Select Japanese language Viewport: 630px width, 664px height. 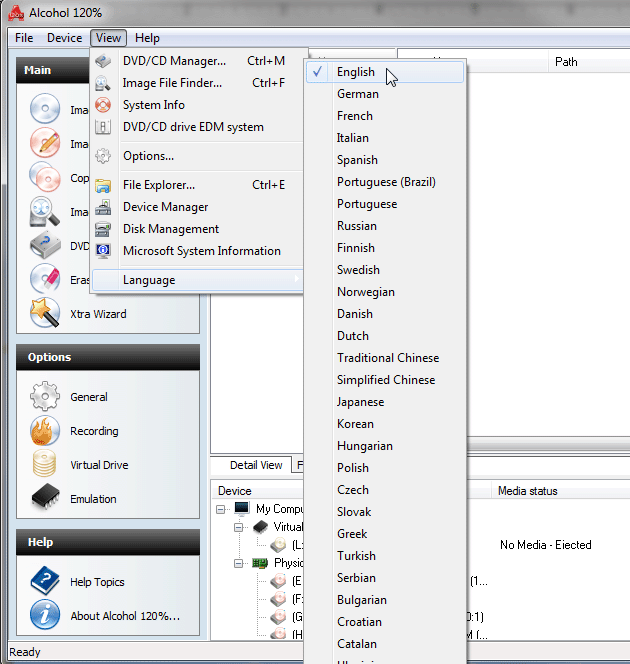coord(385,402)
